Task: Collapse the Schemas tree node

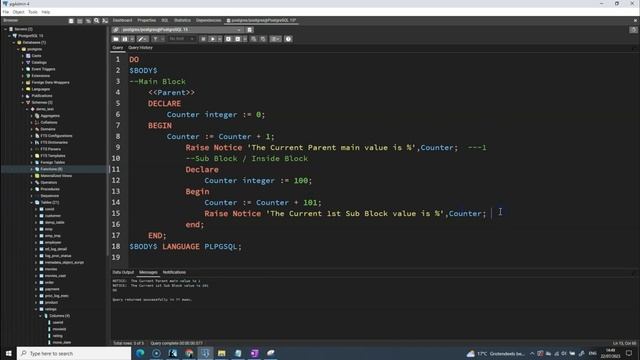Action: coord(23,102)
